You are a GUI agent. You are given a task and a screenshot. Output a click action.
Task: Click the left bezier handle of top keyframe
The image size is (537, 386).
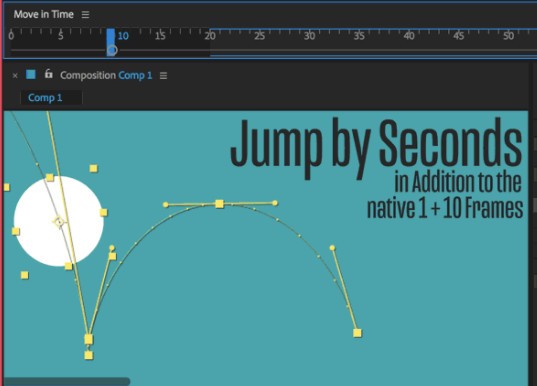166,205
